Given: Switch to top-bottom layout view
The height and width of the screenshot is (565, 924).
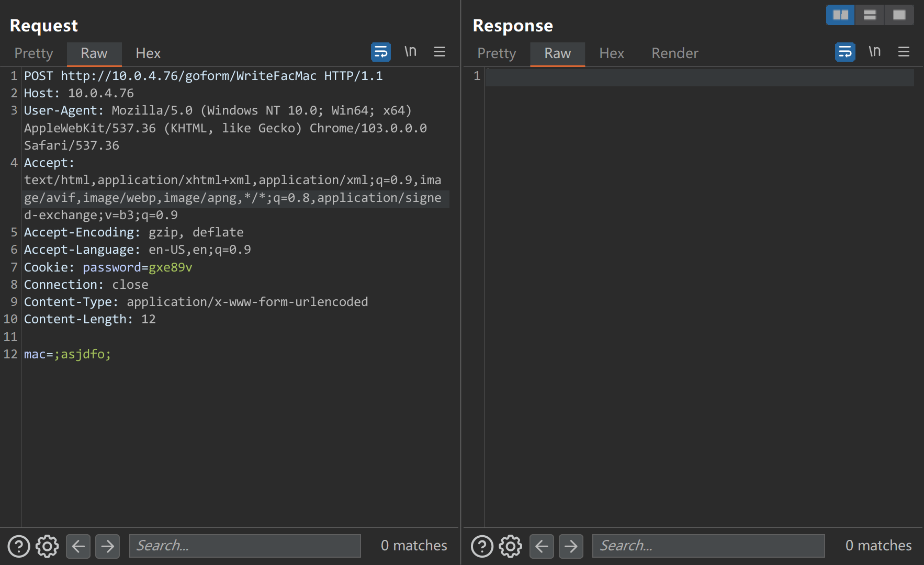Looking at the screenshot, I should click(870, 15).
